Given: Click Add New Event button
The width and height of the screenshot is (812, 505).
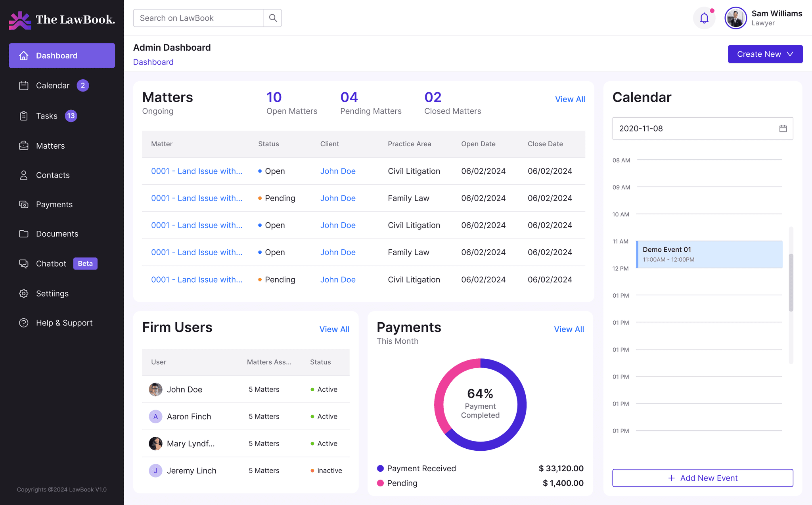Looking at the screenshot, I should tap(702, 478).
